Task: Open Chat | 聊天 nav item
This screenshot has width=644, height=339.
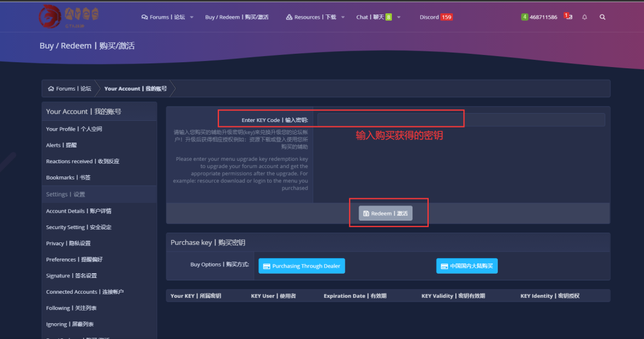Action: pos(370,18)
